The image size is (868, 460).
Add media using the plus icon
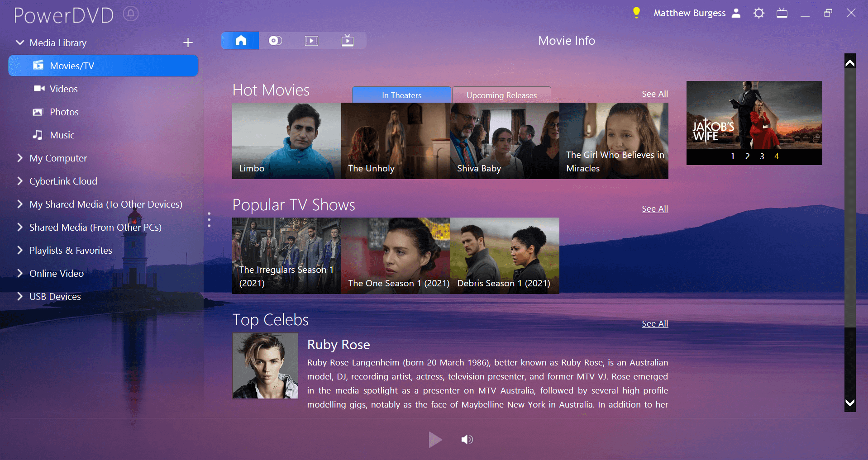[x=188, y=43]
